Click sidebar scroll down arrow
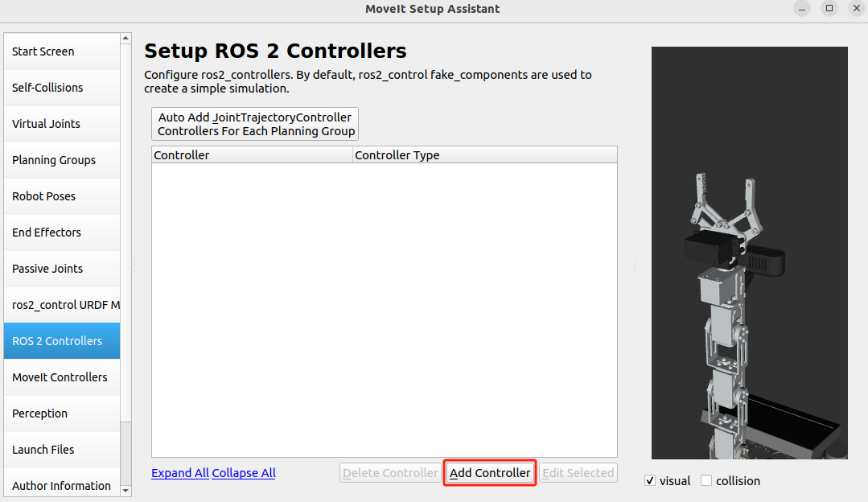The height and width of the screenshot is (502, 868). tap(125, 491)
